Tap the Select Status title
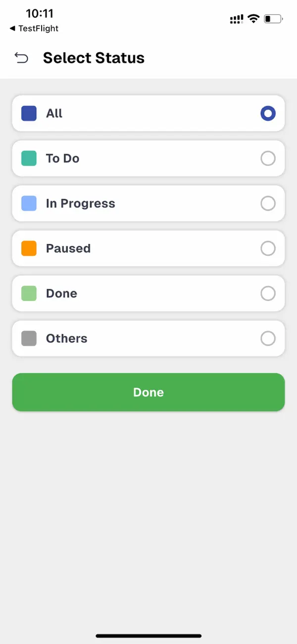 (x=94, y=58)
